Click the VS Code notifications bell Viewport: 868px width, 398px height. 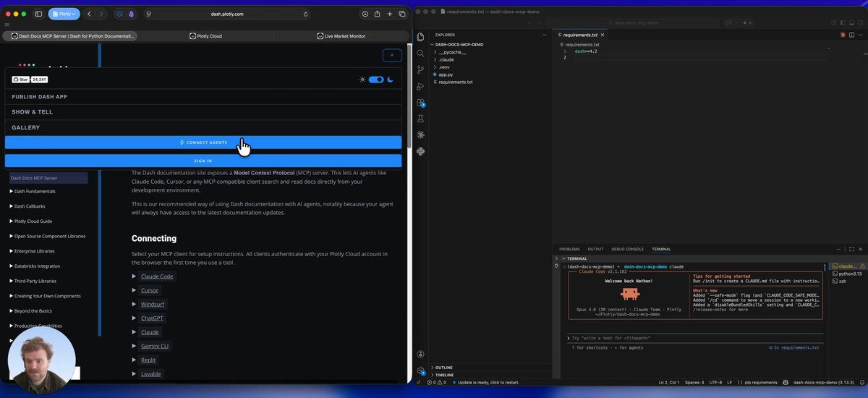(861, 382)
